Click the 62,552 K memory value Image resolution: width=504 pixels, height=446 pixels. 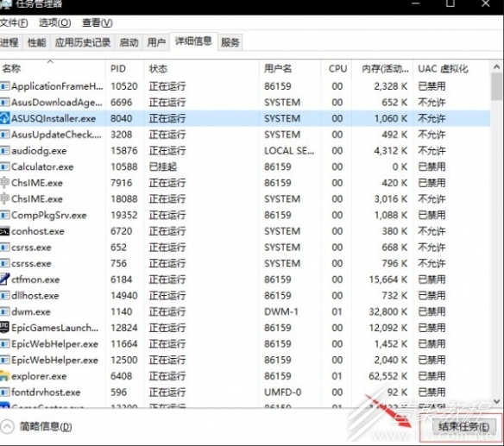[388, 376]
